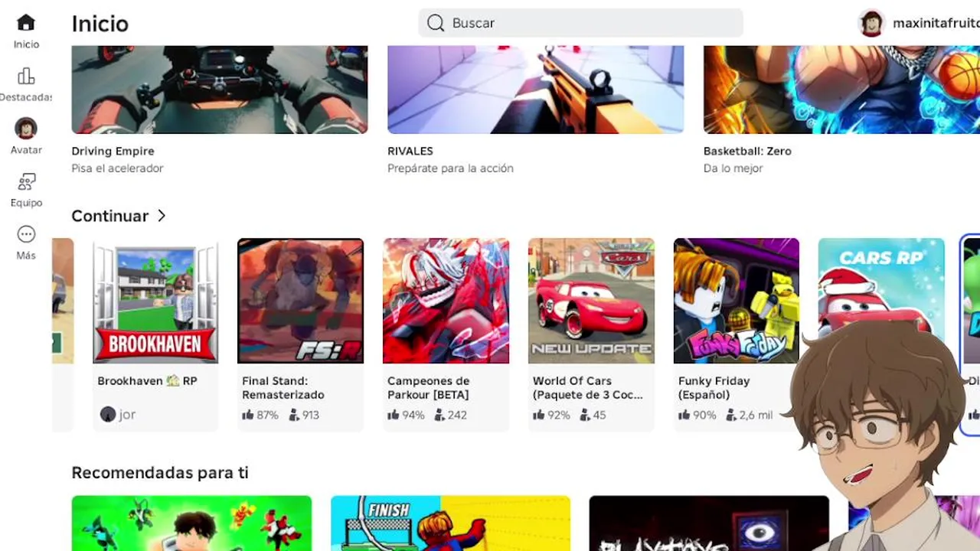Open Campeones de Parkour [BETA] thumbnail

[x=446, y=301]
